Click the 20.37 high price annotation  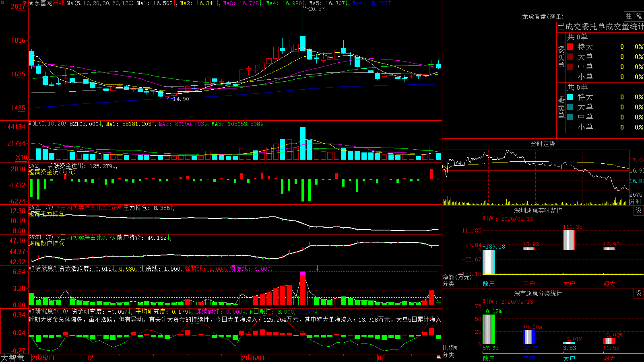[316, 9]
